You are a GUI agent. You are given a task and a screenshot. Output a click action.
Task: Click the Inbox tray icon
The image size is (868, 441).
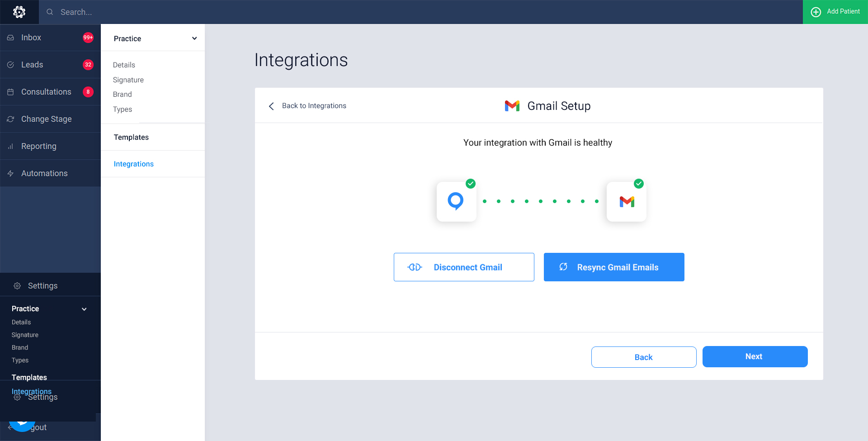pyautogui.click(x=10, y=38)
